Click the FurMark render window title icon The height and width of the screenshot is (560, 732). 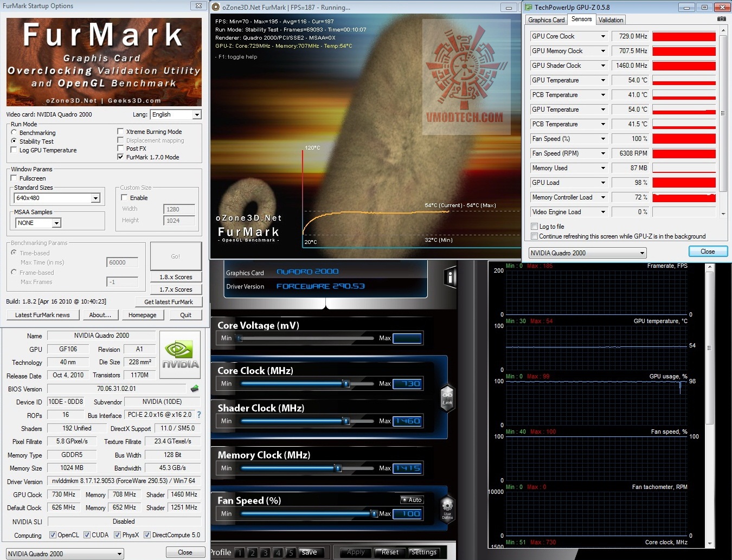pos(216,7)
